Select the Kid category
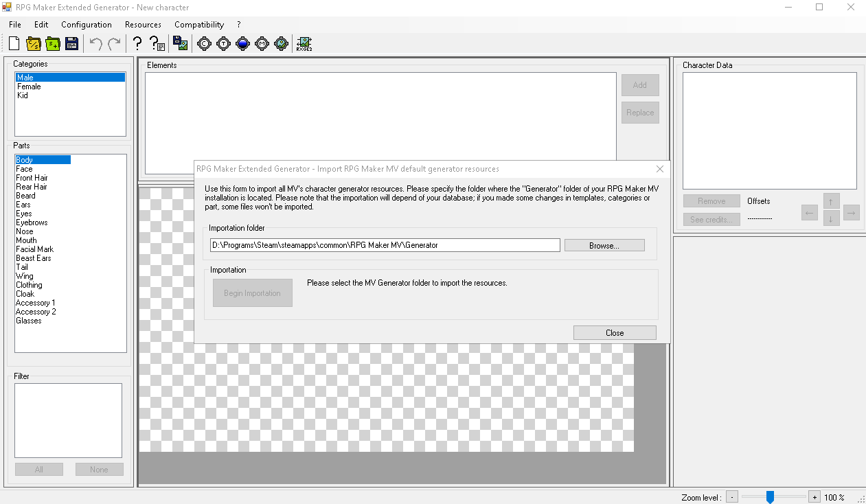The image size is (866, 504). tap(23, 95)
